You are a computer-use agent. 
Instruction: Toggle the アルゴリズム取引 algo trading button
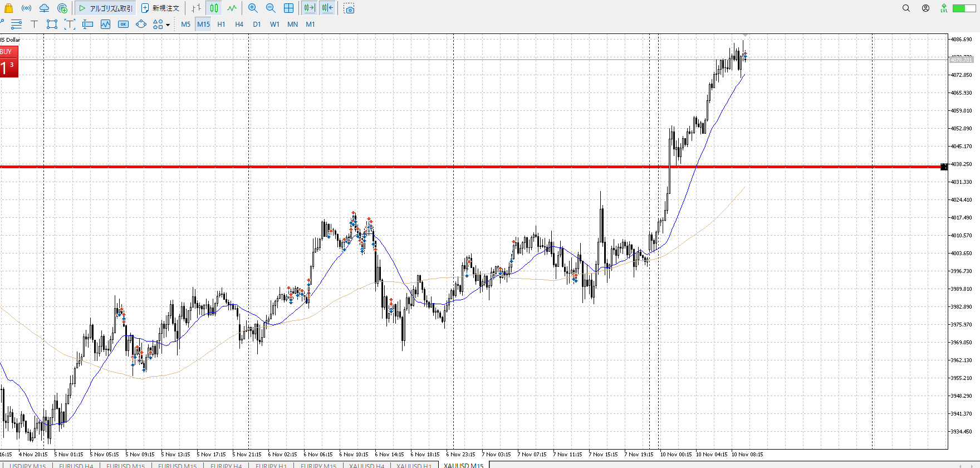(x=105, y=8)
